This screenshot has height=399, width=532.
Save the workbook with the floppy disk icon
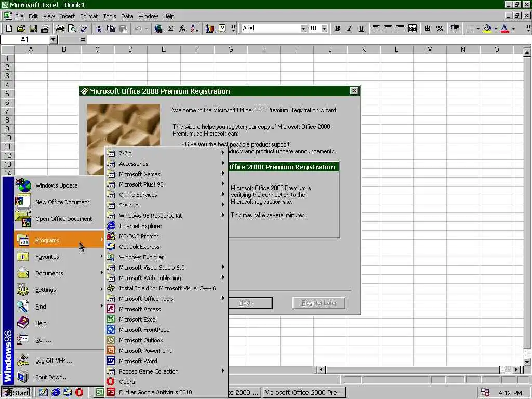(33, 29)
